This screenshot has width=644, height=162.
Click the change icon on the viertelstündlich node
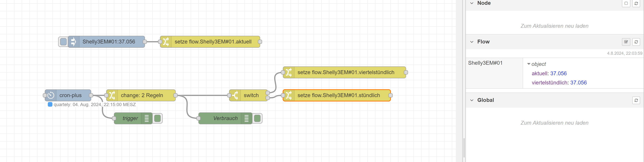pyautogui.click(x=289, y=72)
